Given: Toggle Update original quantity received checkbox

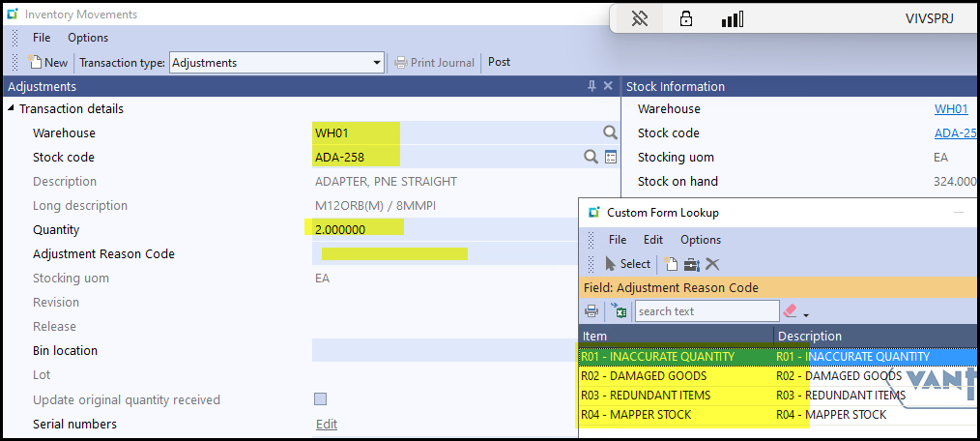Looking at the screenshot, I should [321, 399].
